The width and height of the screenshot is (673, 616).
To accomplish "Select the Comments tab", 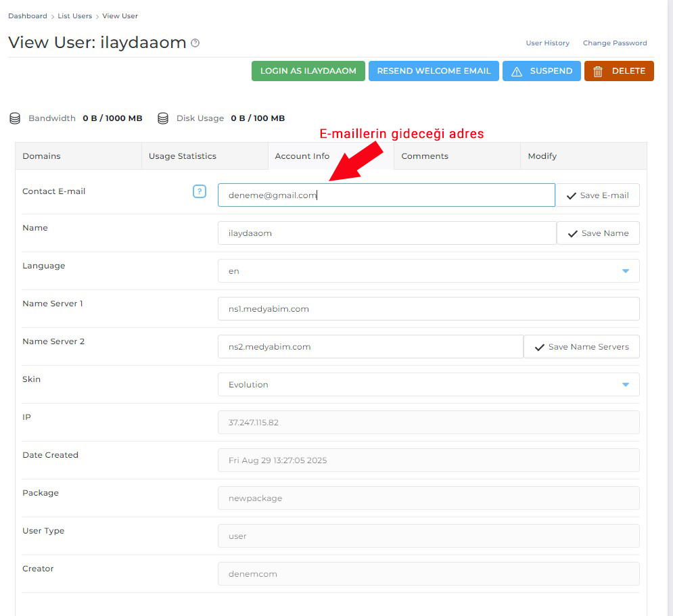I will click(x=457, y=156).
